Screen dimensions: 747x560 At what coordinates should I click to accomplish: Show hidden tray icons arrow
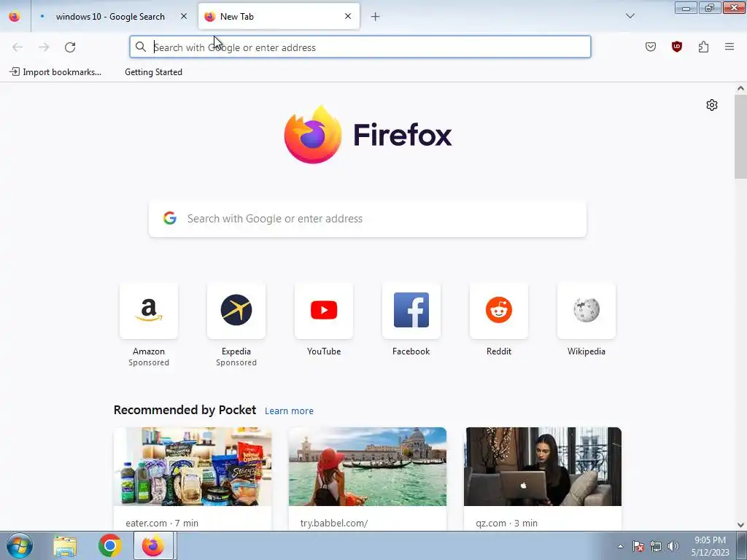[620, 546]
